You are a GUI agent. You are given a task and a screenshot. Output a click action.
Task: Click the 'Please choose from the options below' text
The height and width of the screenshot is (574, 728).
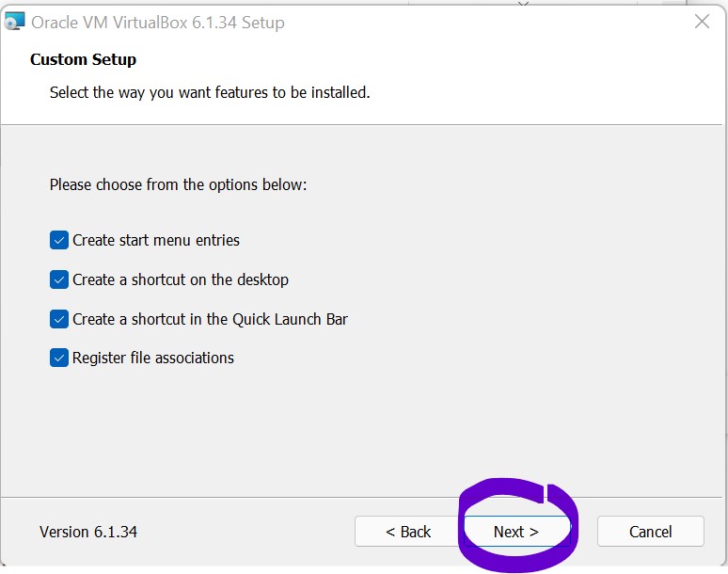click(179, 184)
